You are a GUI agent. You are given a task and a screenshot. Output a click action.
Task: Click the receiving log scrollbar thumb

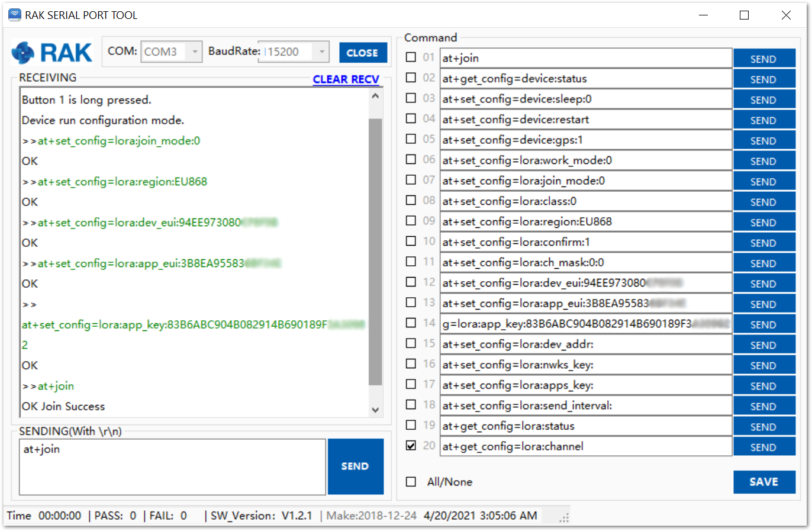point(375,252)
